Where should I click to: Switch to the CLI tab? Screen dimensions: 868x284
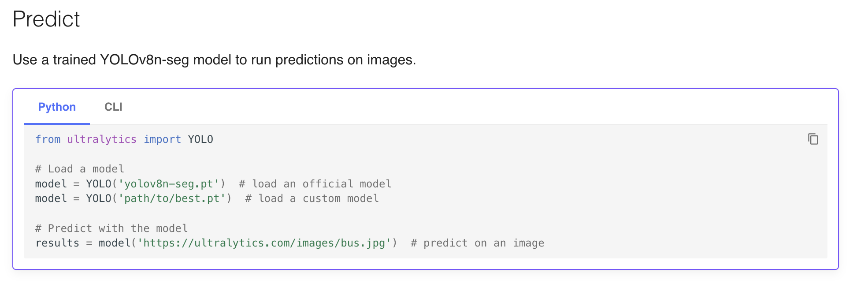(x=113, y=107)
